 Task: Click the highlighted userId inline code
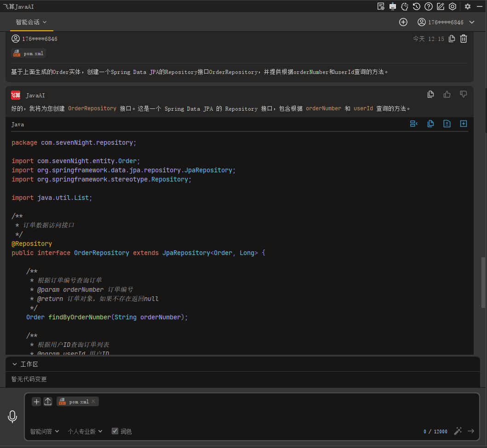pyautogui.click(x=363, y=108)
